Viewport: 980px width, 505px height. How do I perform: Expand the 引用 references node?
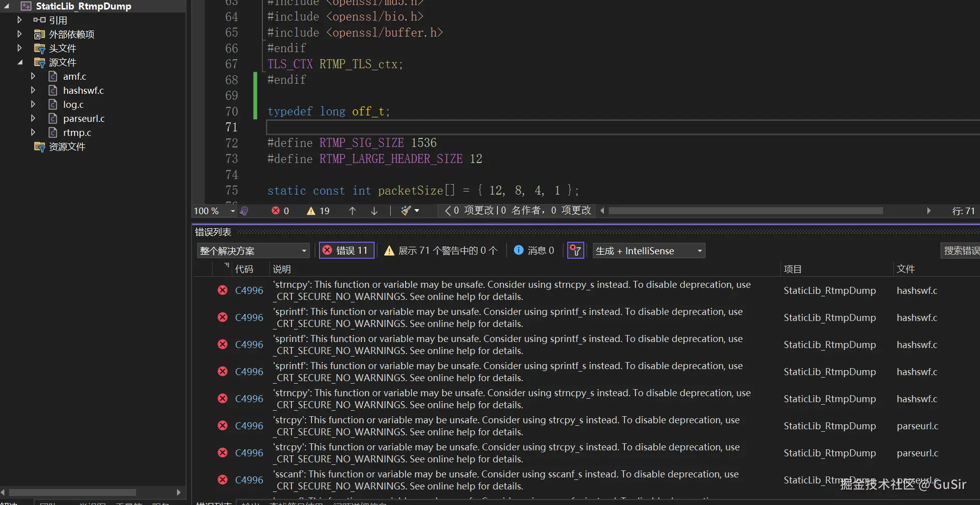[x=19, y=20]
